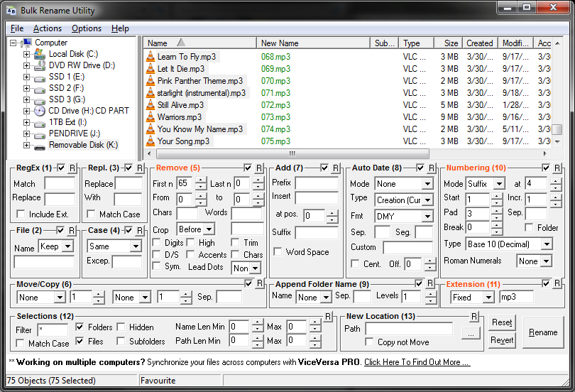Reset the New Location (13) panel with R
This screenshot has width=575, height=392.
coord(474,316)
